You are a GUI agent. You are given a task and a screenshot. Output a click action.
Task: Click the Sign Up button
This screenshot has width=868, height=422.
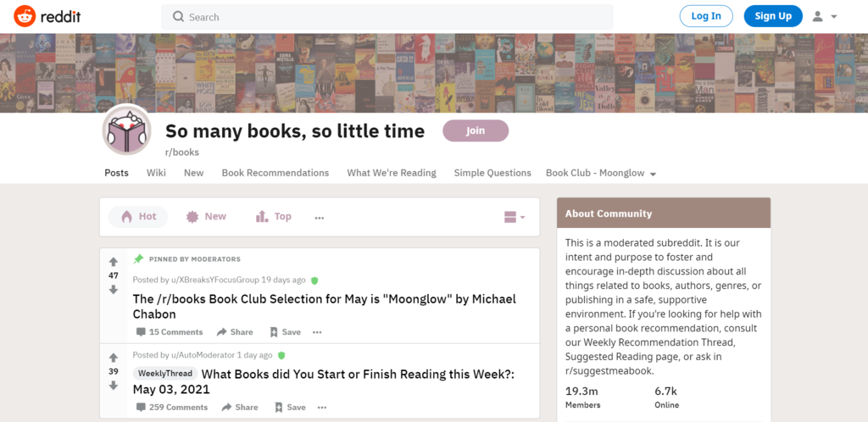pyautogui.click(x=772, y=16)
